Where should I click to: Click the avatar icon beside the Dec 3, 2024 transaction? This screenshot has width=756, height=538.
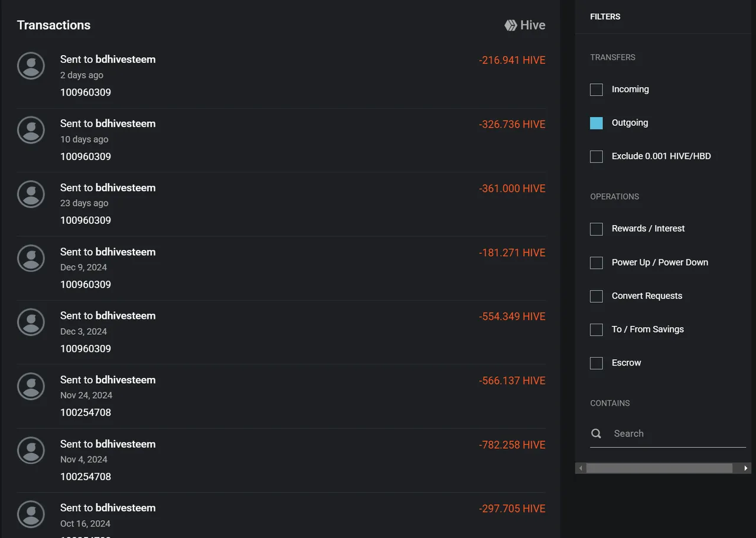(31, 322)
